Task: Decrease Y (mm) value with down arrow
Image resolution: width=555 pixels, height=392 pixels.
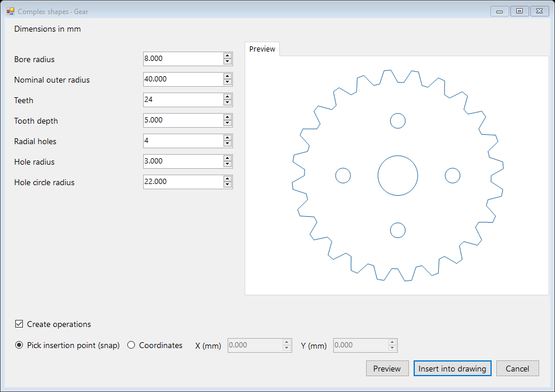Action: click(x=392, y=348)
